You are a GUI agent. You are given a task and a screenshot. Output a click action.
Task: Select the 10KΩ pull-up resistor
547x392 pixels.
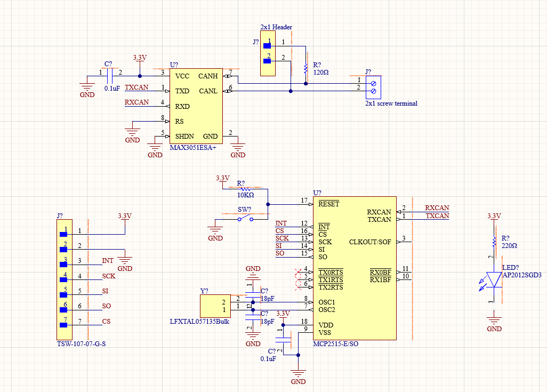pyautogui.click(x=246, y=189)
